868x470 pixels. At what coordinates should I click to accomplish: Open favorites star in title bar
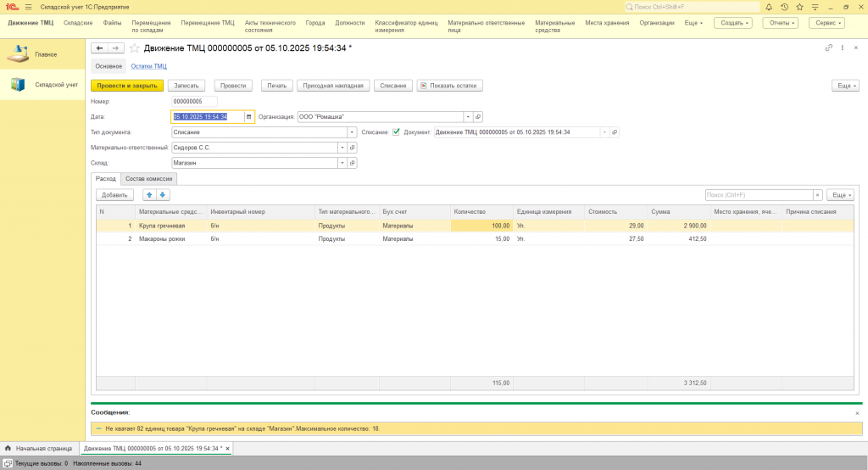pos(799,7)
